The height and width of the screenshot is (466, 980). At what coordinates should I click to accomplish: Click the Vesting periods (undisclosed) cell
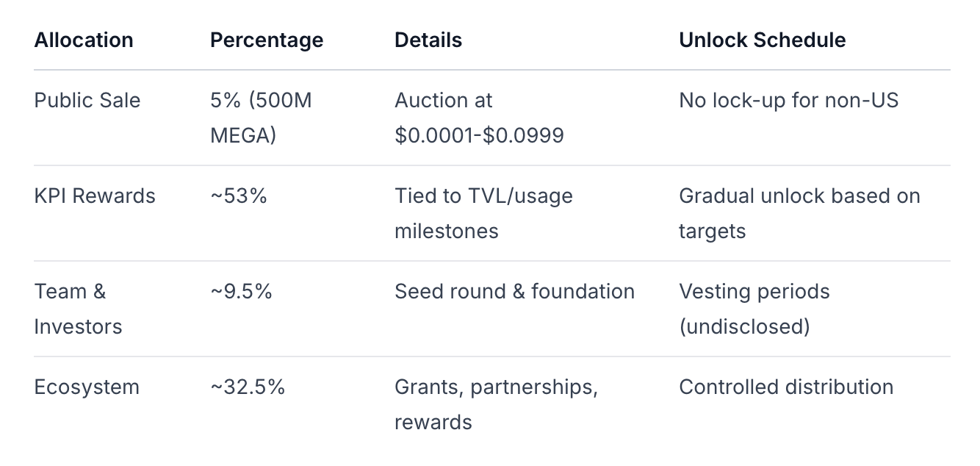coord(754,309)
